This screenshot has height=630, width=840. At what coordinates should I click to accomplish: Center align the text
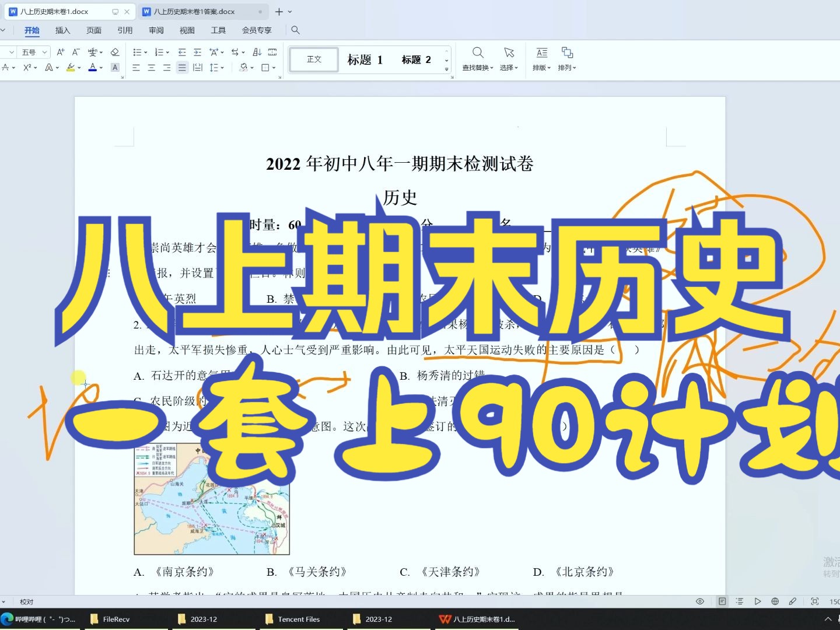click(152, 68)
